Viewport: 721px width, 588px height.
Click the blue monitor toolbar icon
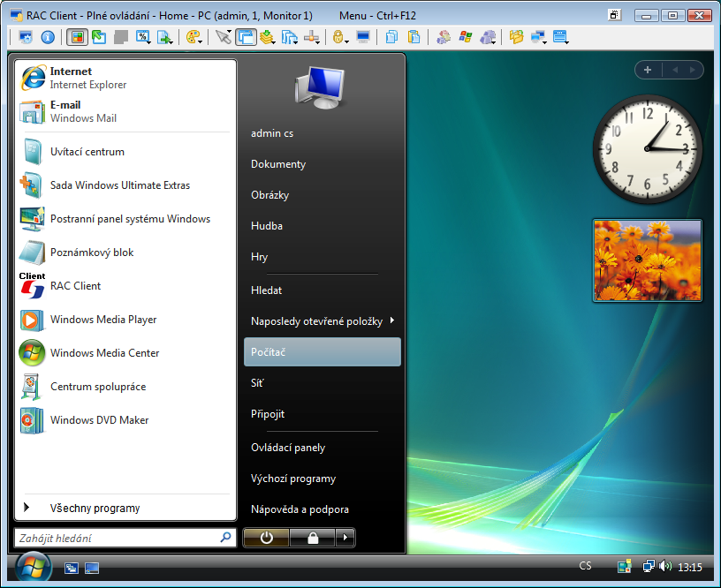[x=363, y=37]
